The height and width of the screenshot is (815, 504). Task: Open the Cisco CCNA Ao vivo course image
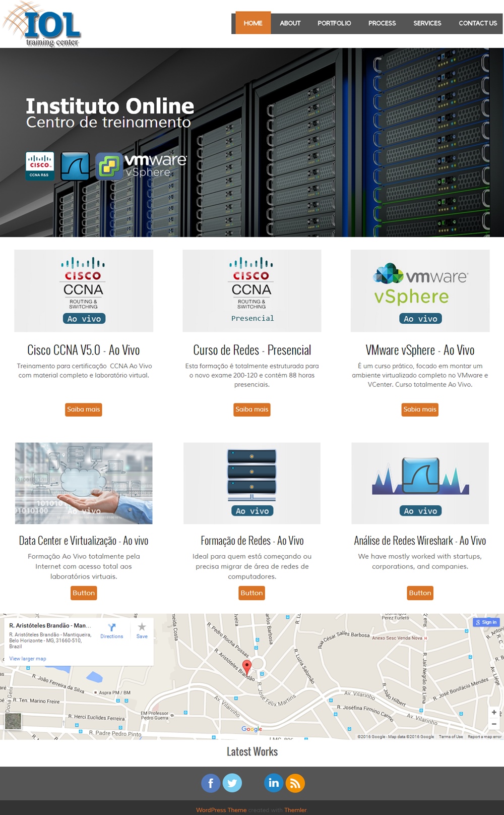point(84,291)
